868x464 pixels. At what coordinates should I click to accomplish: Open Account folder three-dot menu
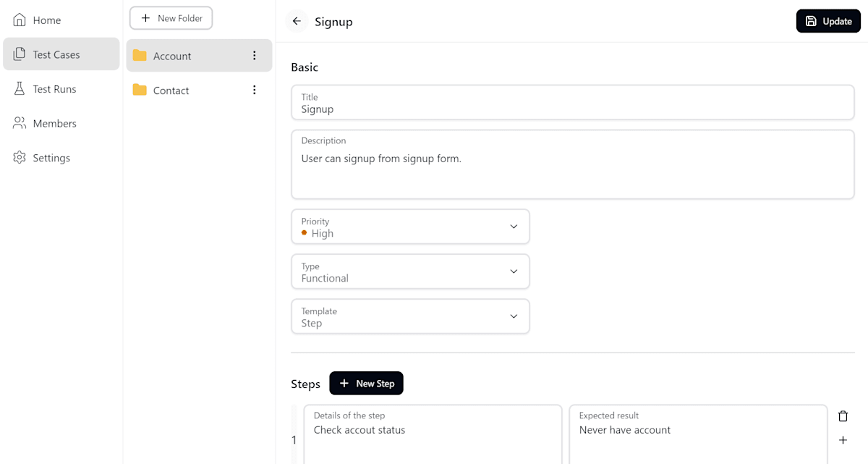tap(254, 56)
